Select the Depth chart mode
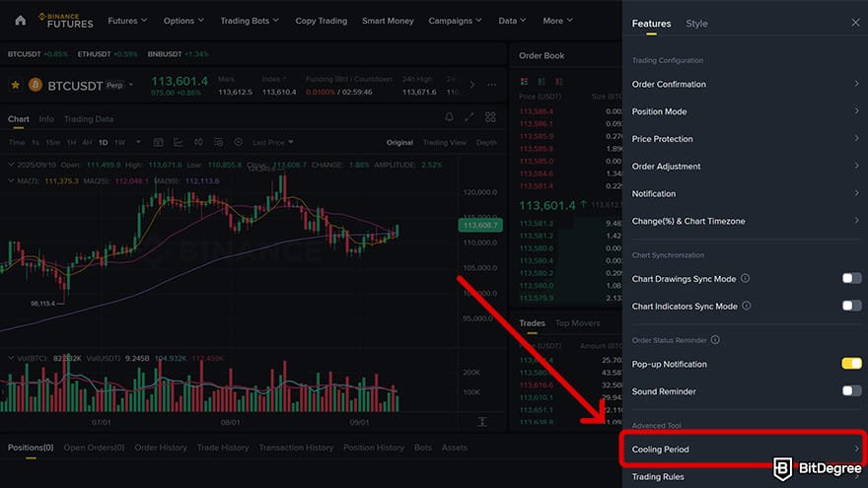Screen dimensions: 868x488 486,142
